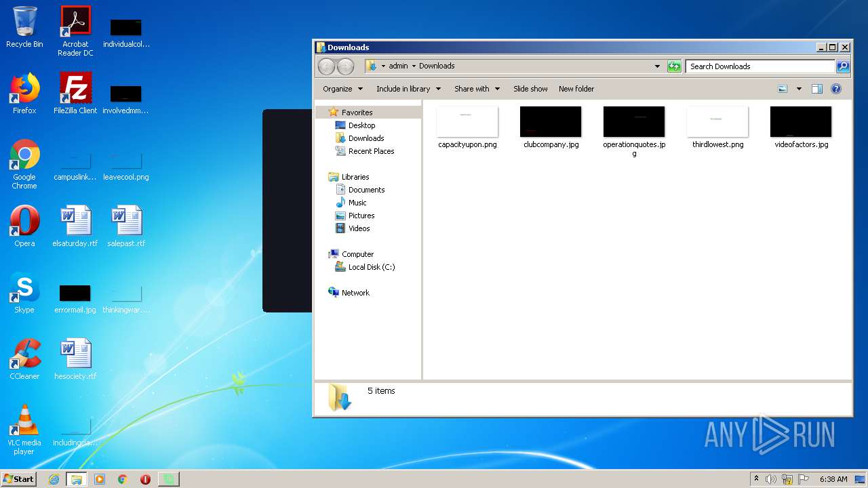Select includingda... file on desktop
Image resolution: width=868 pixels, height=488 pixels.
click(x=75, y=432)
